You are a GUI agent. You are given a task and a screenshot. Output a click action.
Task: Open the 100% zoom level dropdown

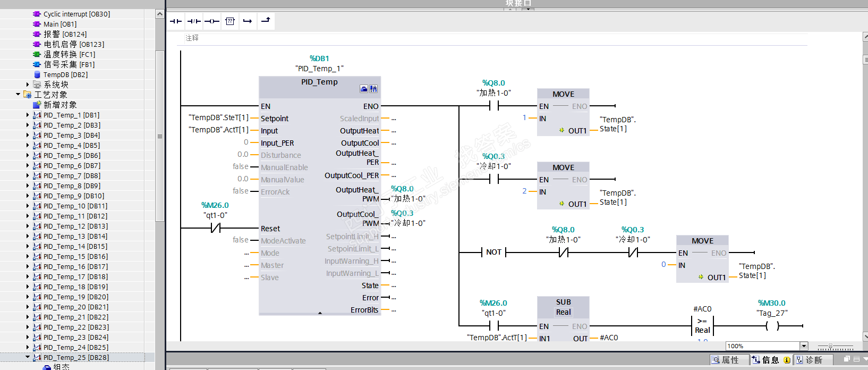coord(804,346)
